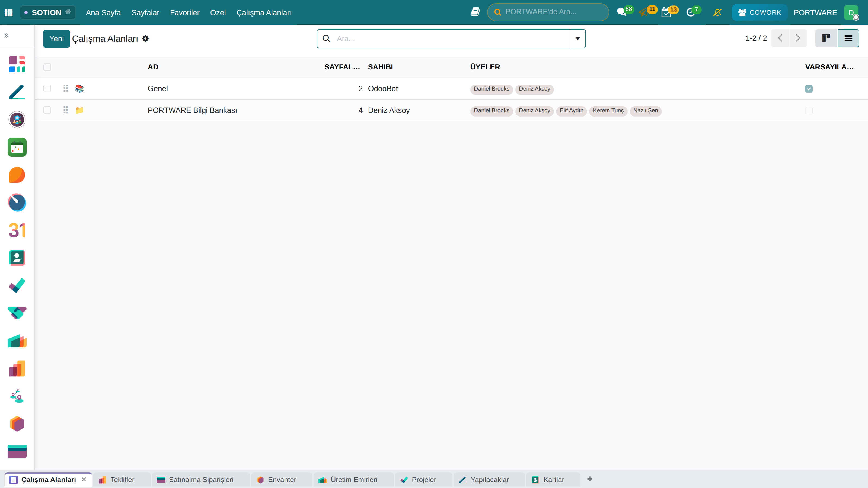Select the PORTWARE Bilgi Bankası row checkbox
Viewport: 868px width, 488px height.
point(47,110)
